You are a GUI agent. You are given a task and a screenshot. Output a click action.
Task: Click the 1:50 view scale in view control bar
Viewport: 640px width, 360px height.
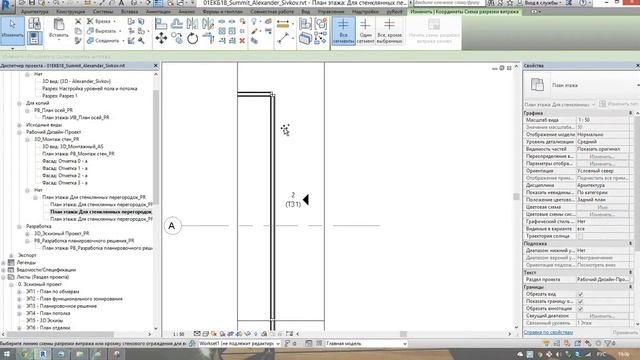pyautogui.click(x=178, y=334)
